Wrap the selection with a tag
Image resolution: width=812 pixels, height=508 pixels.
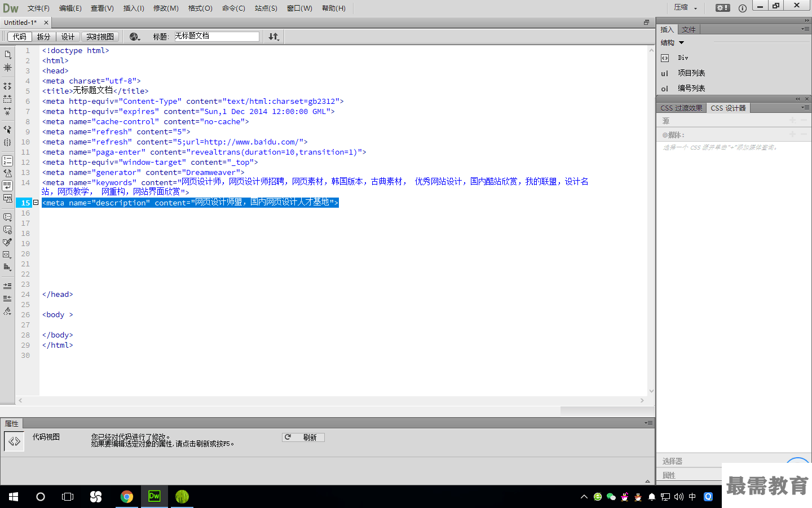pos(7,242)
